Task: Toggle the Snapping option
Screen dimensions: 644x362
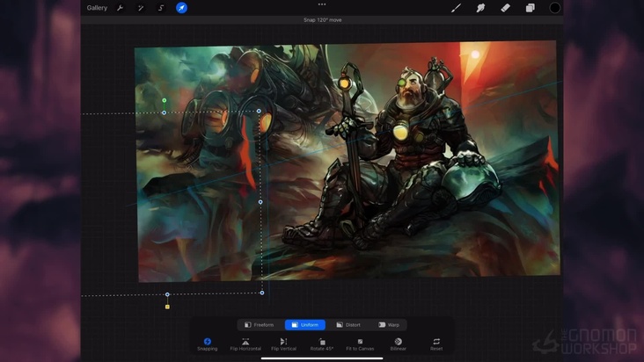Action: [x=208, y=344]
